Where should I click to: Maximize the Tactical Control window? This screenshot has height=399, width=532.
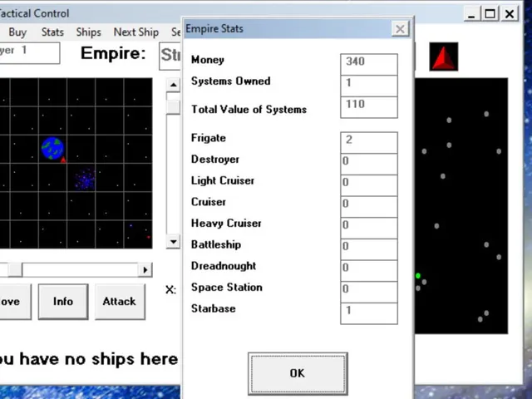click(x=490, y=14)
